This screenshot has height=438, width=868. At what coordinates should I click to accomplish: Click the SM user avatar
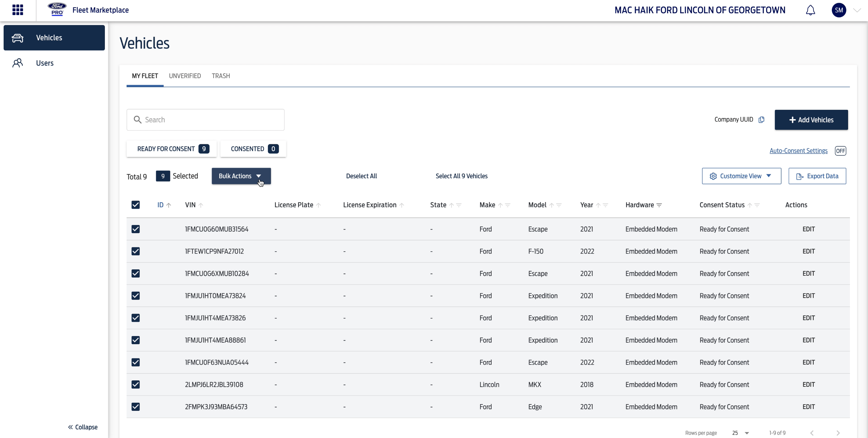pyautogui.click(x=838, y=10)
